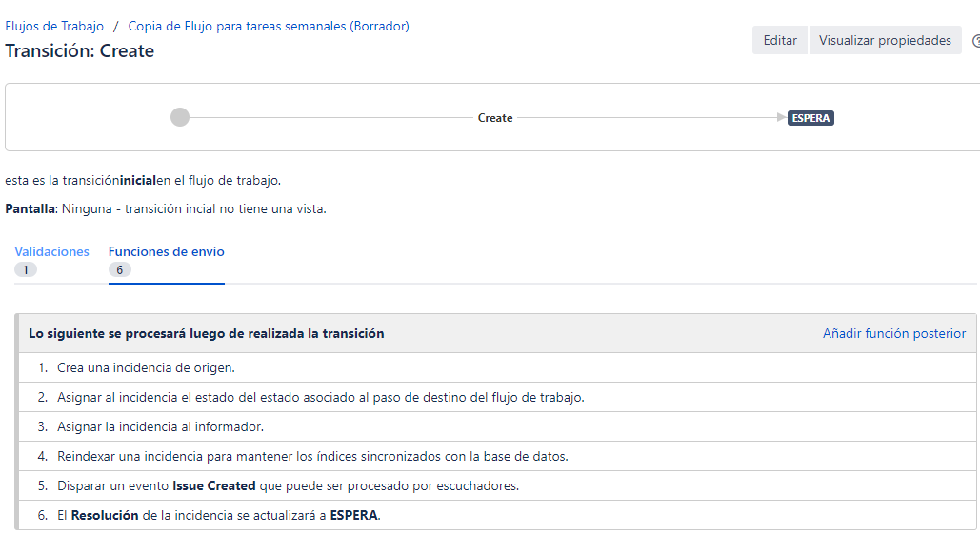Switch to the Validaciones tab

click(51, 251)
